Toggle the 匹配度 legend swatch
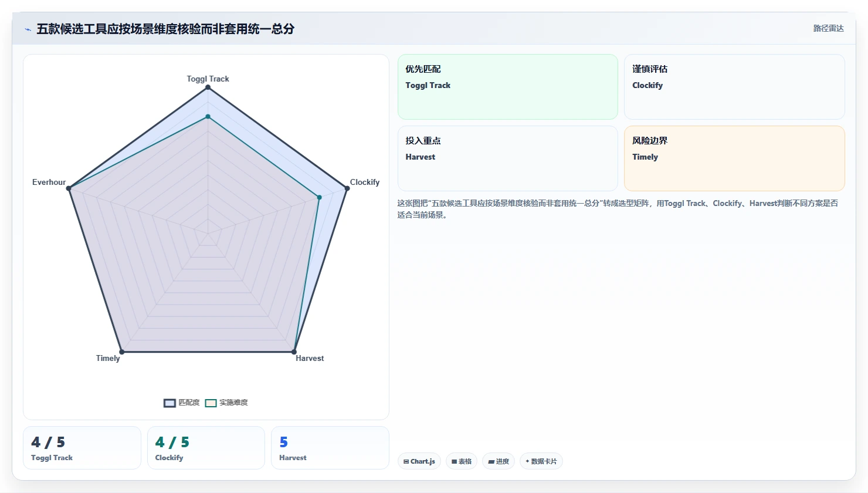 tap(169, 403)
